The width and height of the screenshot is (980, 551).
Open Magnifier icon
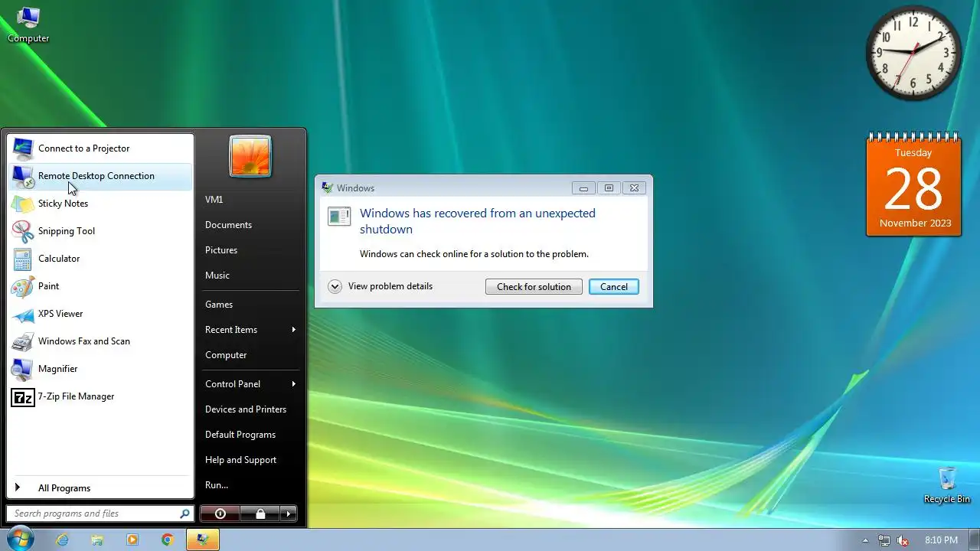(23, 369)
